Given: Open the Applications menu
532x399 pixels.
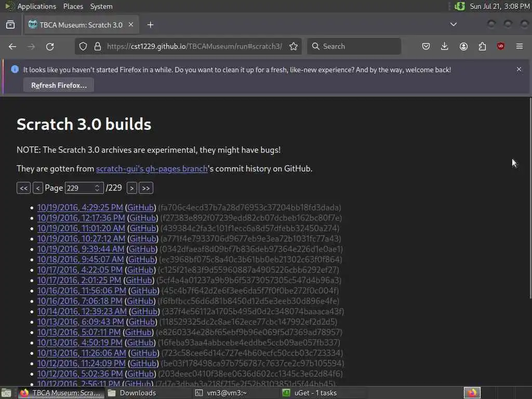Looking at the screenshot, I should [37, 6].
